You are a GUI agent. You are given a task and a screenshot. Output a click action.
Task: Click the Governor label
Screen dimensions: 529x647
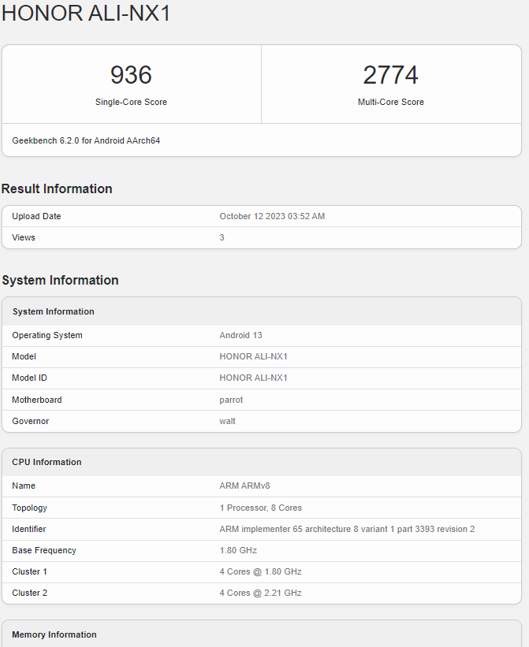[x=31, y=421]
